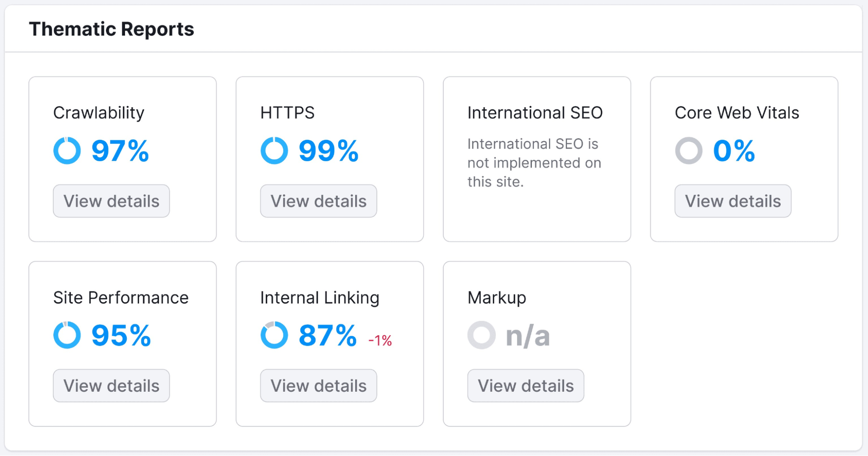This screenshot has width=868, height=456.
Task: Select the Core Web Vitals 0% ring indicator
Action: pyautogui.click(x=690, y=151)
